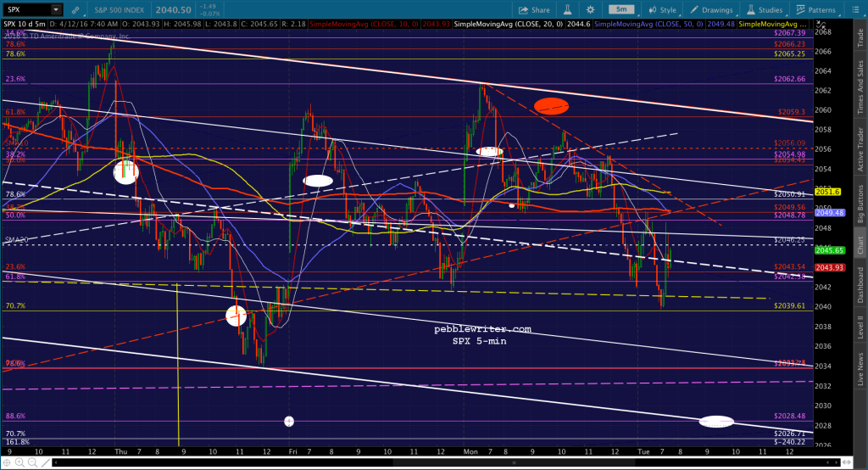Screen dimensions: 868x470
Task: Click the green 2045.65 price bubble
Action: click(830, 250)
